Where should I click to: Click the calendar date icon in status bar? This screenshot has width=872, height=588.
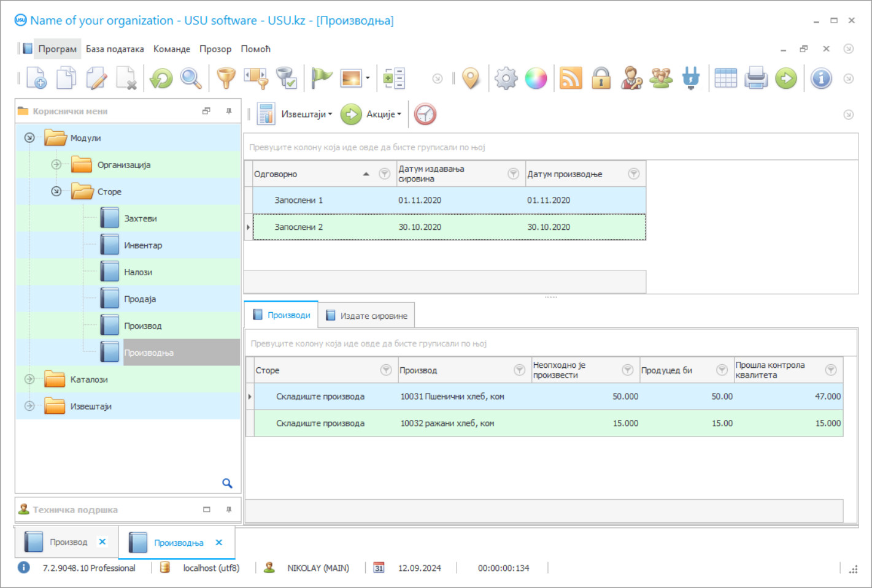pyautogui.click(x=379, y=568)
